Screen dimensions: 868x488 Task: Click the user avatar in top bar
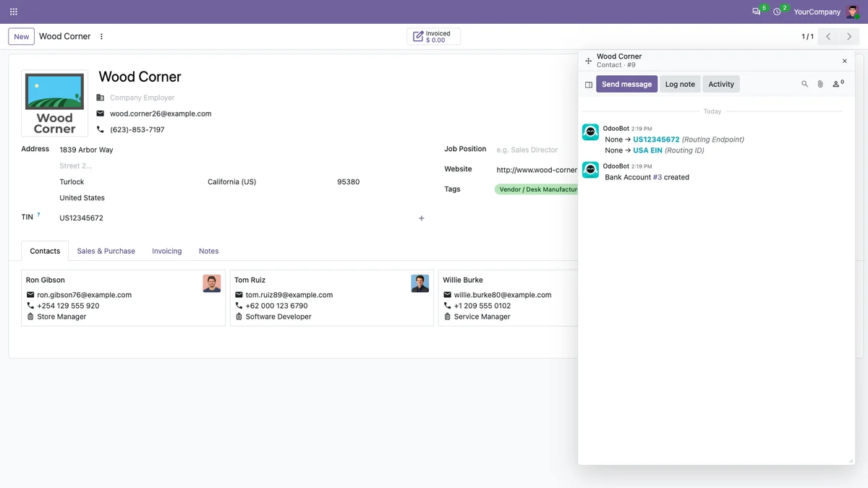853,12
